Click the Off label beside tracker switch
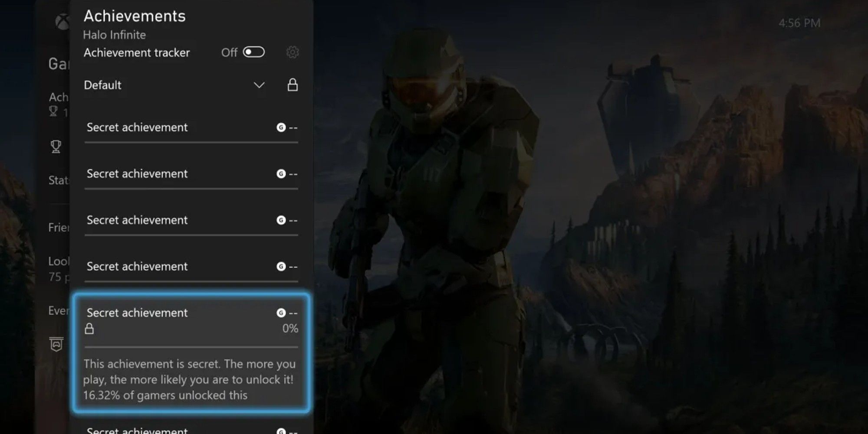Viewport: 868px width, 434px height. pos(229,52)
